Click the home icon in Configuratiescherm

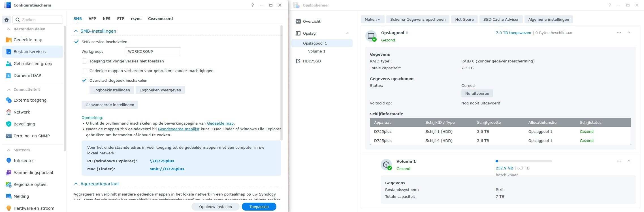[7, 20]
